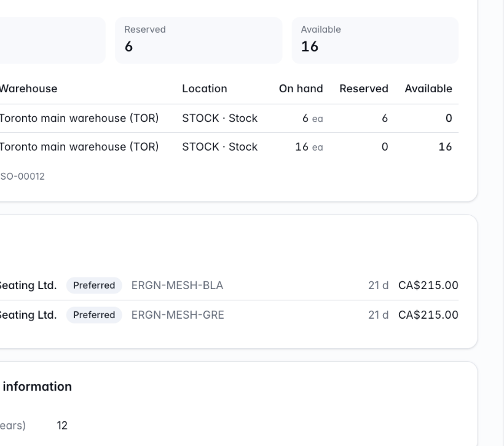The height and width of the screenshot is (446, 504).
Task: Click the Available column header in table
Action: coord(428,89)
